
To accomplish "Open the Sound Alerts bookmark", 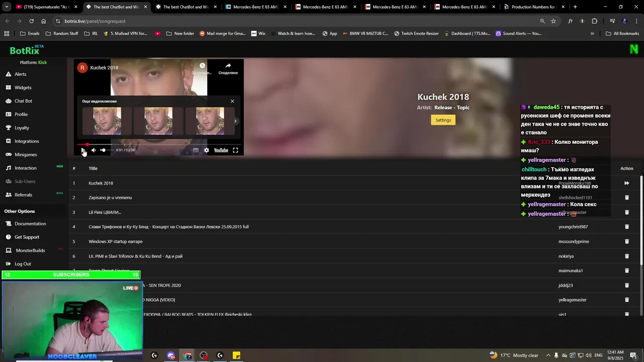I will point(518,34).
